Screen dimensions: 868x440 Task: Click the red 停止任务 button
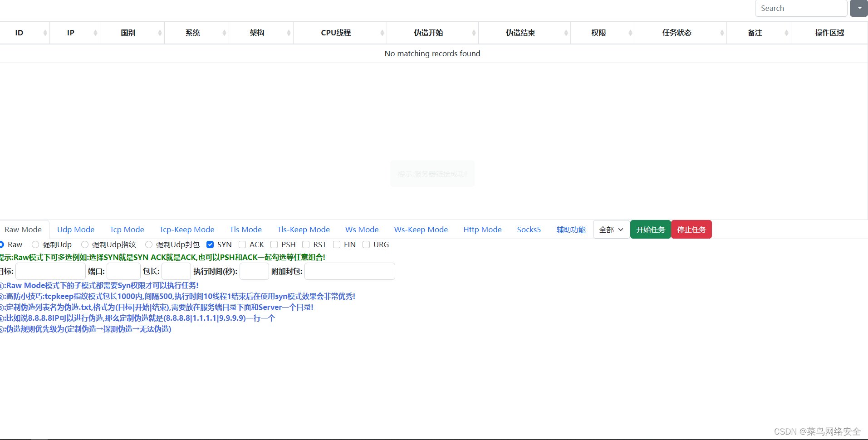coord(691,230)
